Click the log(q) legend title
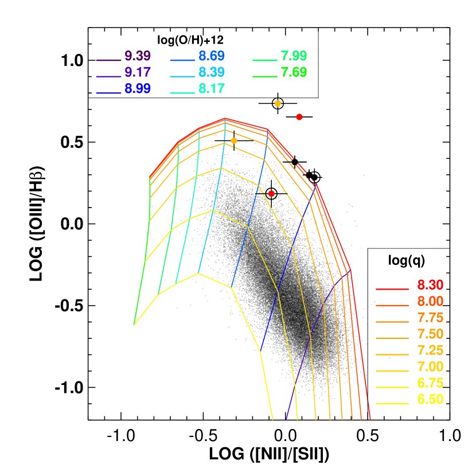 click(x=407, y=260)
